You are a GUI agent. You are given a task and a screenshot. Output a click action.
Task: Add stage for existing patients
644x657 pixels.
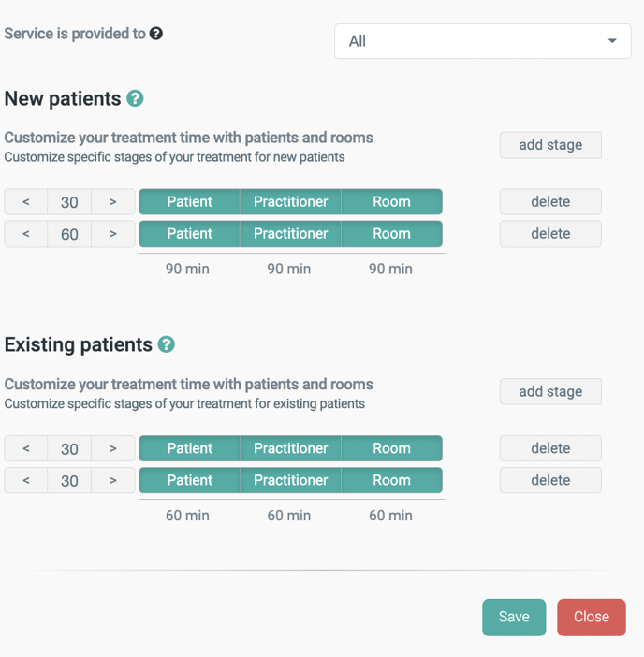[550, 391]
